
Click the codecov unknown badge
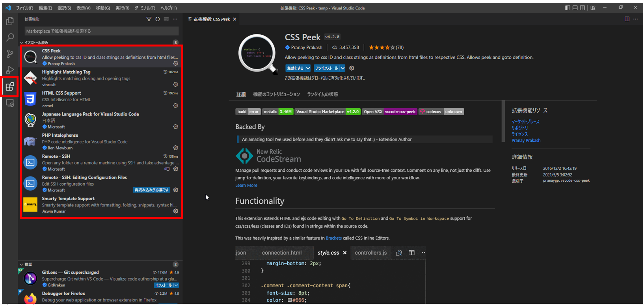click(x=441, y=112)
